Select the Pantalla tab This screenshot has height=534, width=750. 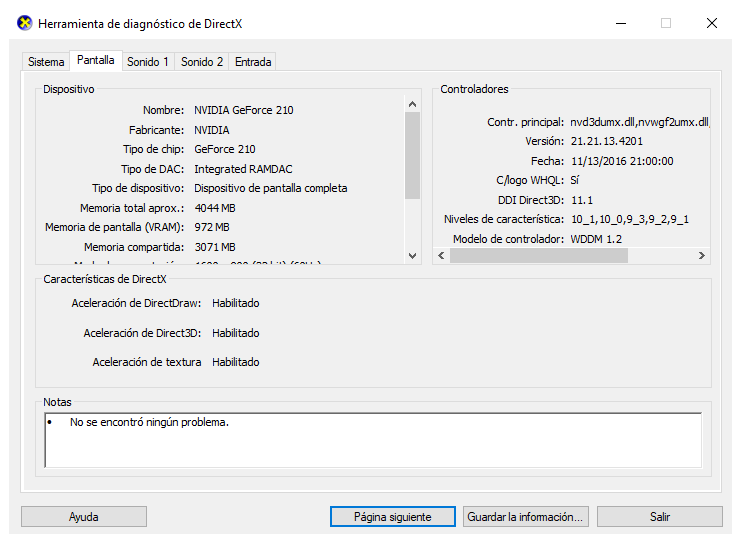(96, 60)
